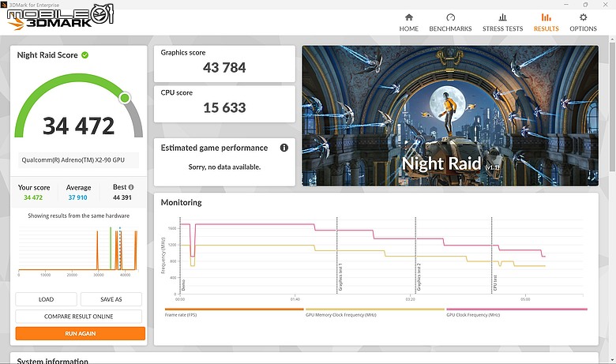Click the orange bars icon above Results
The image size is (616, 364).
[x=546, y=17]
